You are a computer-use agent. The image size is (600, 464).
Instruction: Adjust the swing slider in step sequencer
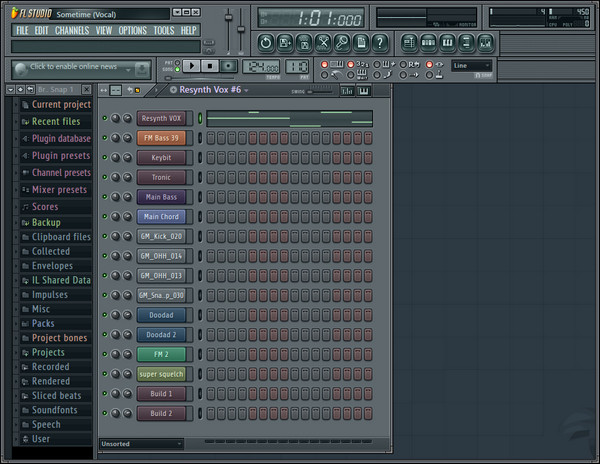pos(318,91)
